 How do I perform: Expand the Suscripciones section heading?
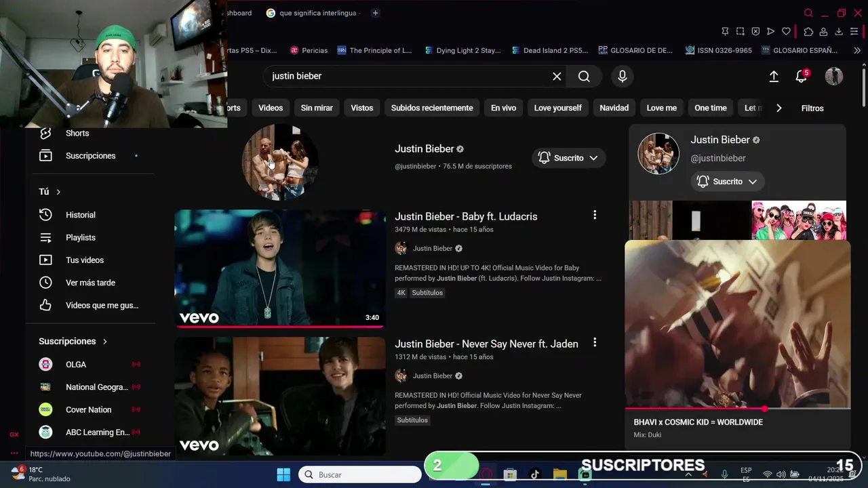73,341
